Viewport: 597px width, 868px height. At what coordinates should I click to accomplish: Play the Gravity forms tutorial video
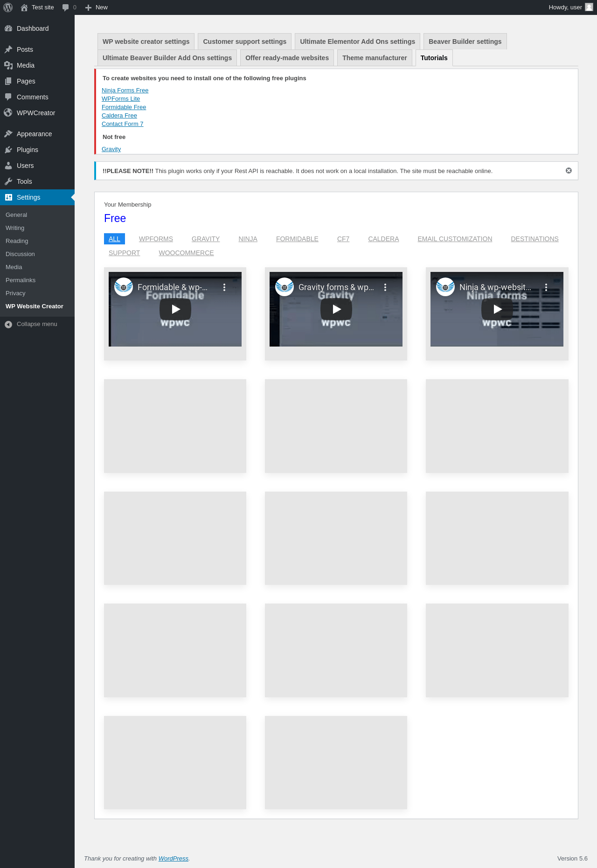click(336, 309)
